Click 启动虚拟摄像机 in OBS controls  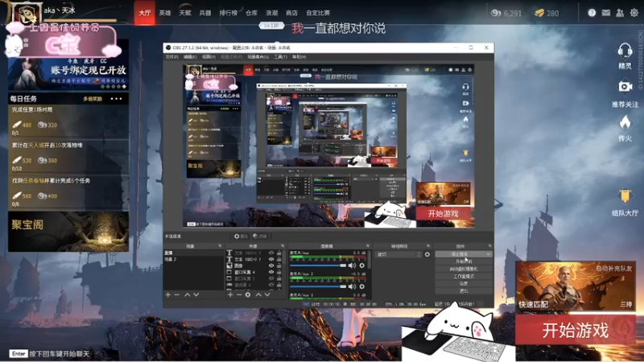[464, 269]
